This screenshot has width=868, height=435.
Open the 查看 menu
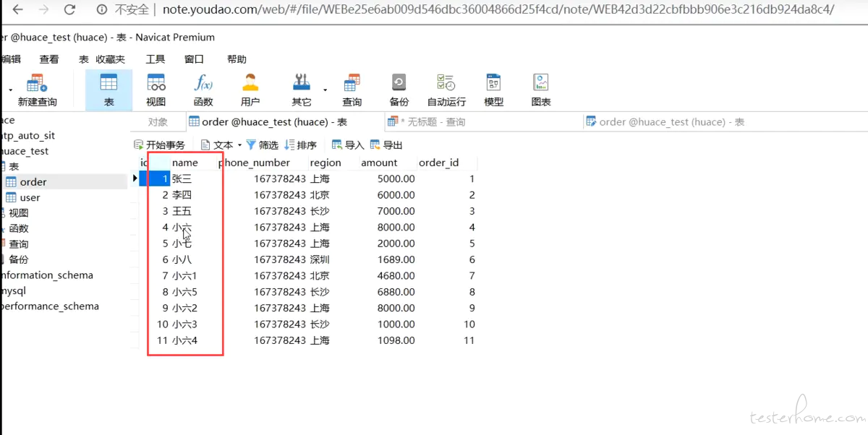[49, 59]
